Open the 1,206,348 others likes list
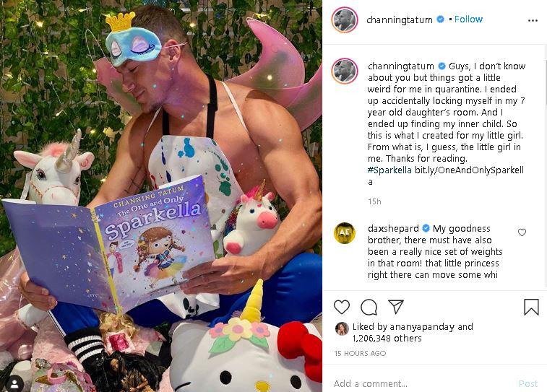 coord(387,339)
